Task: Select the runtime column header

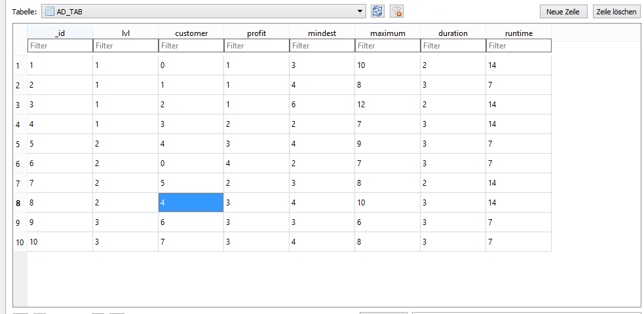Action: point(518,33)
